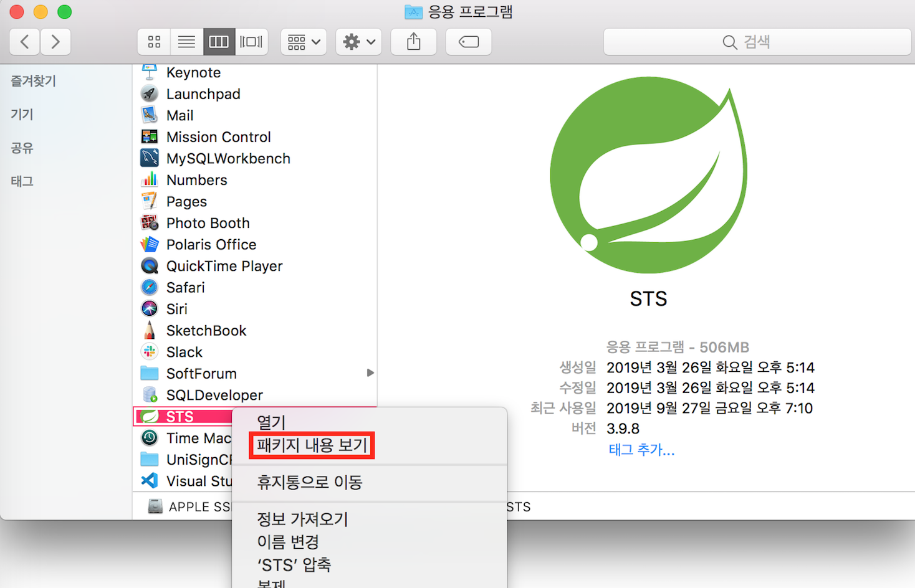Click the QuickTime Player icon

[150, 266]
